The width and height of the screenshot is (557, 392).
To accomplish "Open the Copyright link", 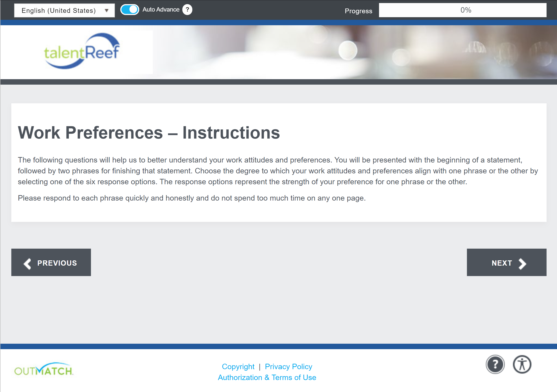I will pyautogui.click(x=238, y=367).
